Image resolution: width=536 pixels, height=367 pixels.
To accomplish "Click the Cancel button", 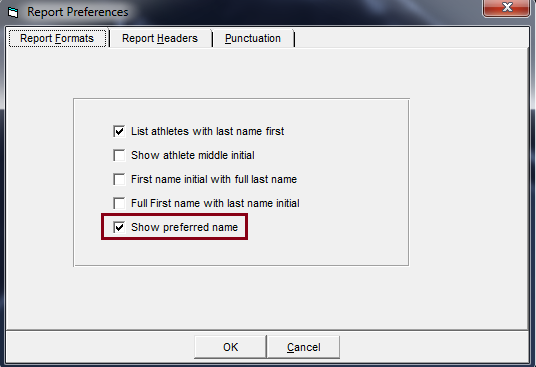I will tap(304, 347).
